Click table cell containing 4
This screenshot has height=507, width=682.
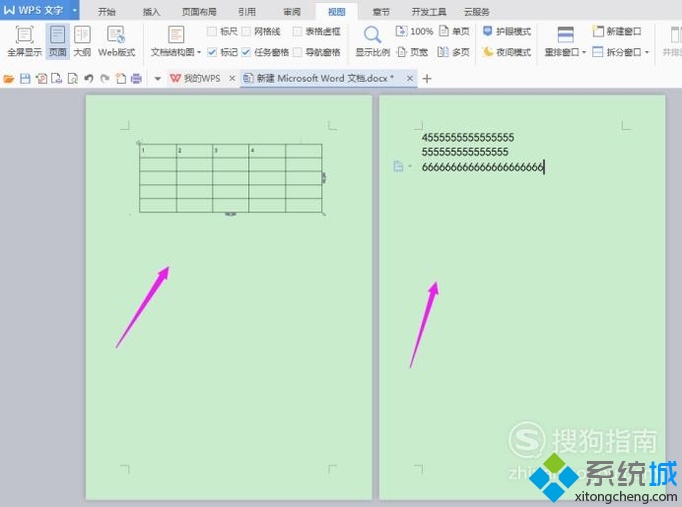(267, 151)
